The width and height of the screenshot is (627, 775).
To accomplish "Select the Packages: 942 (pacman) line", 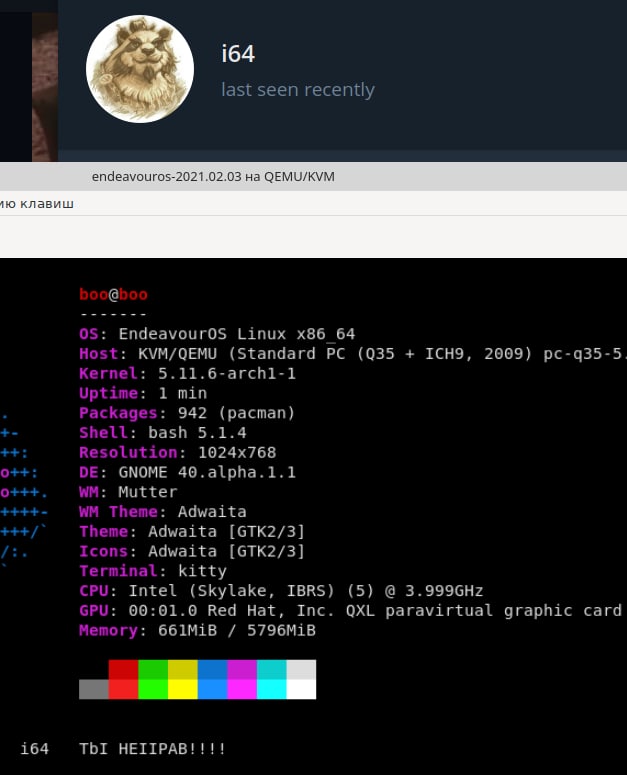I will coord(187,413).
